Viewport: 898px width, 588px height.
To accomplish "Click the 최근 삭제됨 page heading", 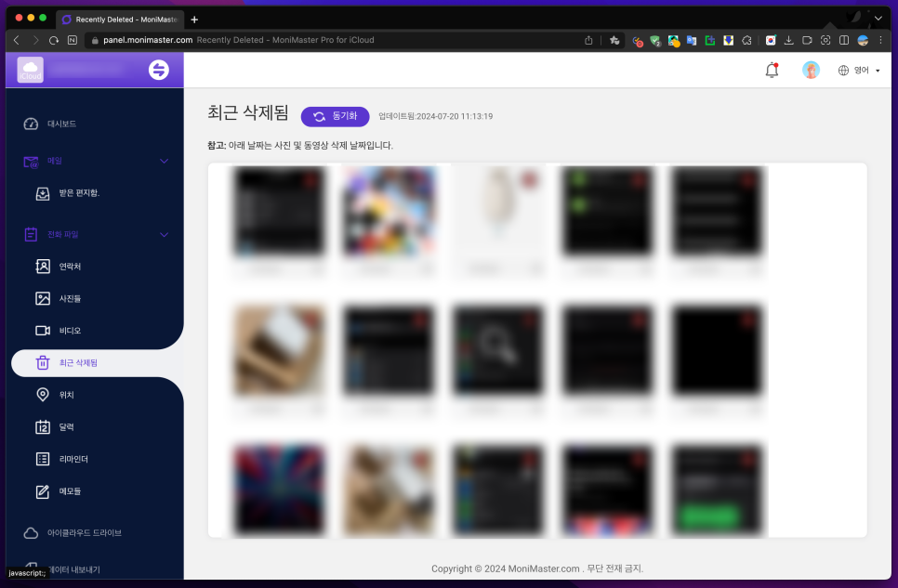I will [248, 112].
